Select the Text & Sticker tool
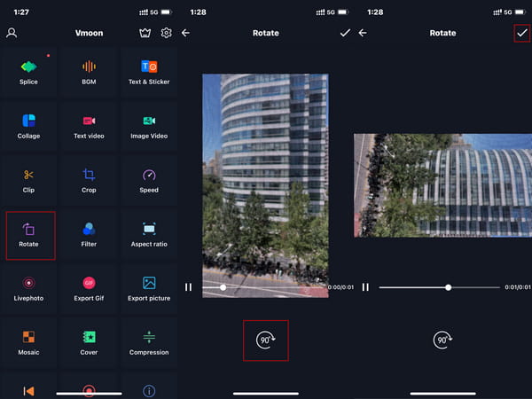532x399 pixels. click(x=149, y=72)
